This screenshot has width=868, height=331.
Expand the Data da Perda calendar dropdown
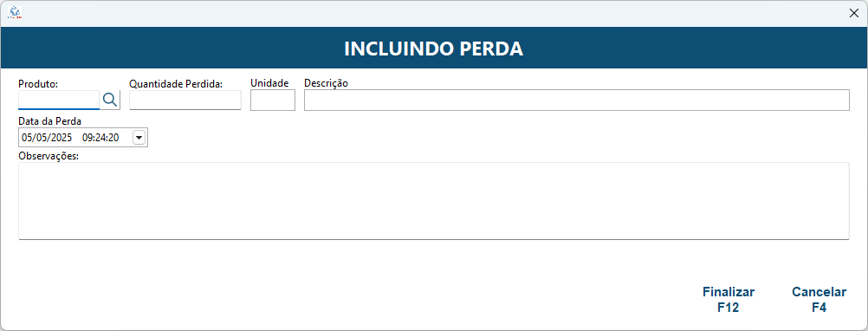click(x=139, y=138)
